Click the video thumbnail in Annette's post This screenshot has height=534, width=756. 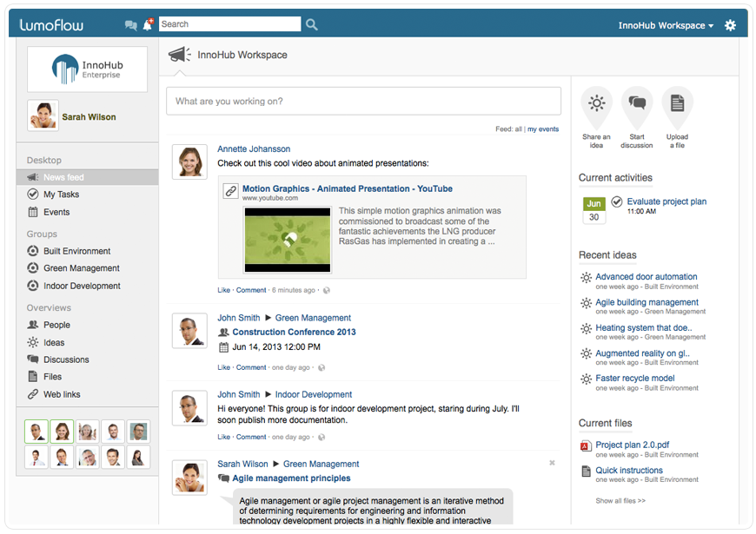click(x=287, y=238)
